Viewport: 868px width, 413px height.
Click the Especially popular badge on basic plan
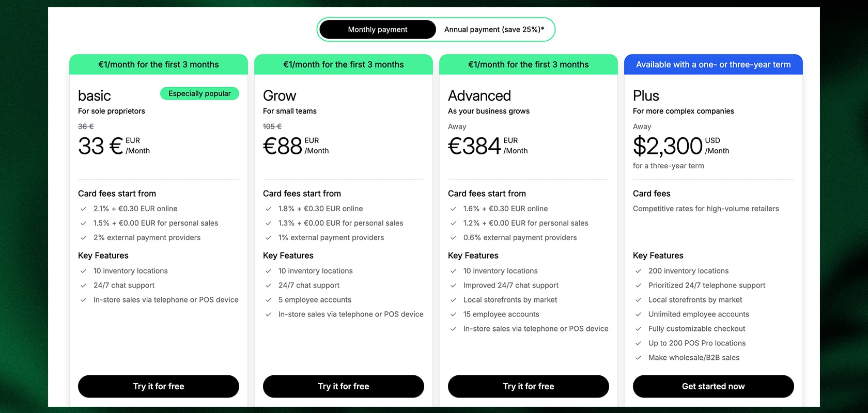[x=199, y=93]
